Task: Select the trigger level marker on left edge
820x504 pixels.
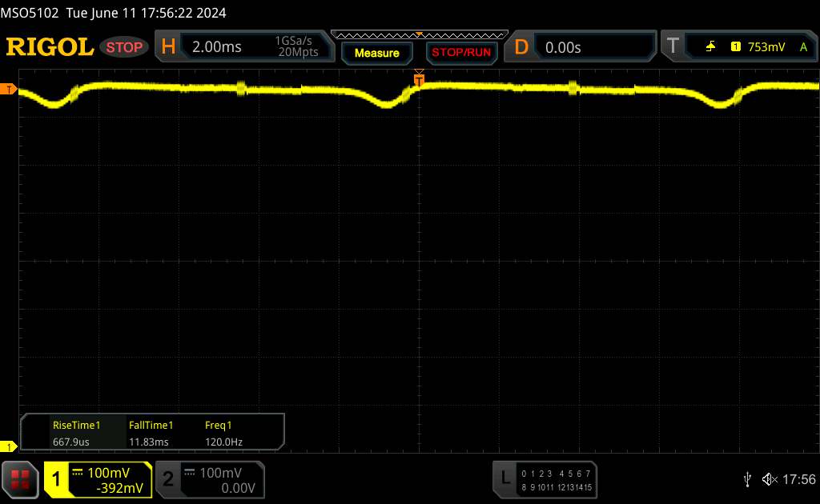Action: click(x=8, y=90)
